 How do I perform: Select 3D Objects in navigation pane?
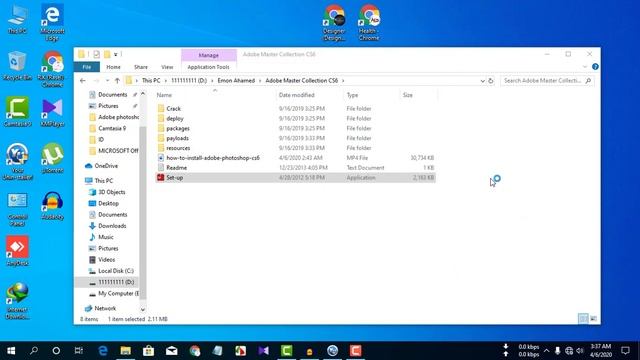click(x=111, y=192)
